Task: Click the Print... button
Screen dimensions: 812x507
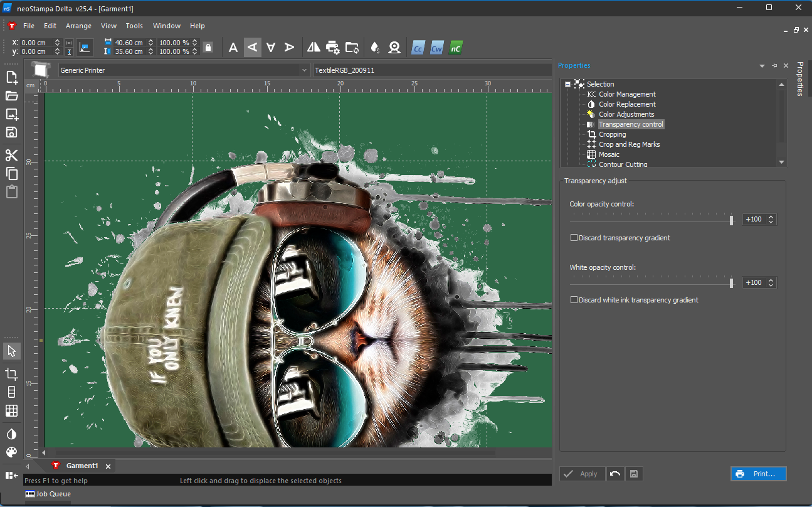Action: [x=758, y=474]
